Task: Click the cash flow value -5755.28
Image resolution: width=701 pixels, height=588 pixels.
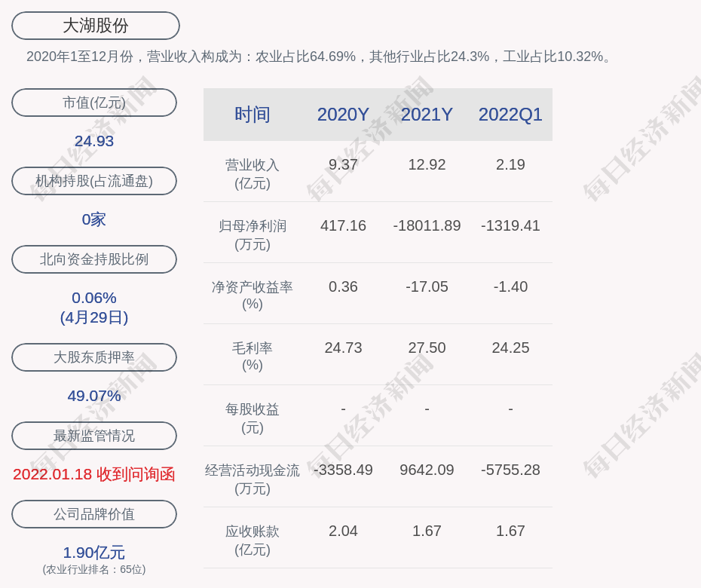Action: tap(510, 470)
